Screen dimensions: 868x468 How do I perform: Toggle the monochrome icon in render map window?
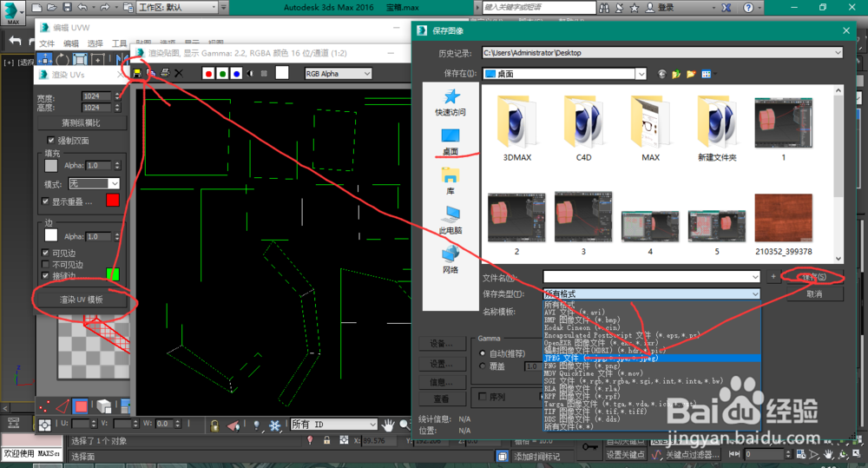(264, 73)
